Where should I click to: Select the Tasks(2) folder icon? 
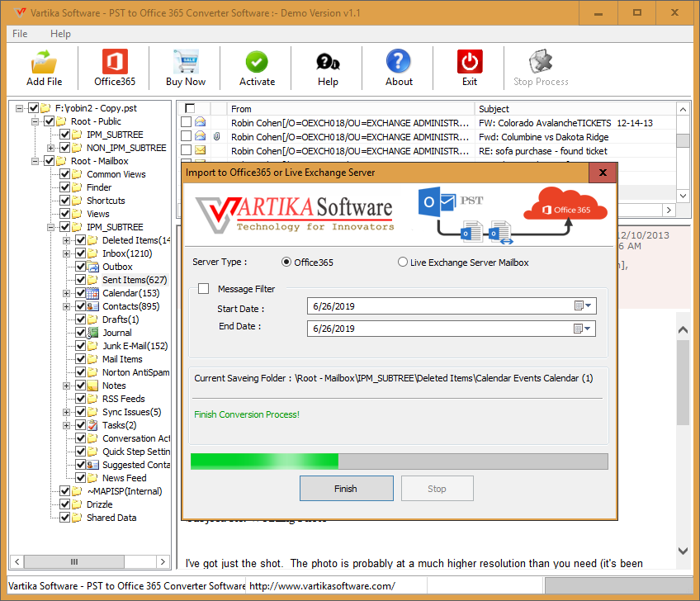tap(92, 425)
